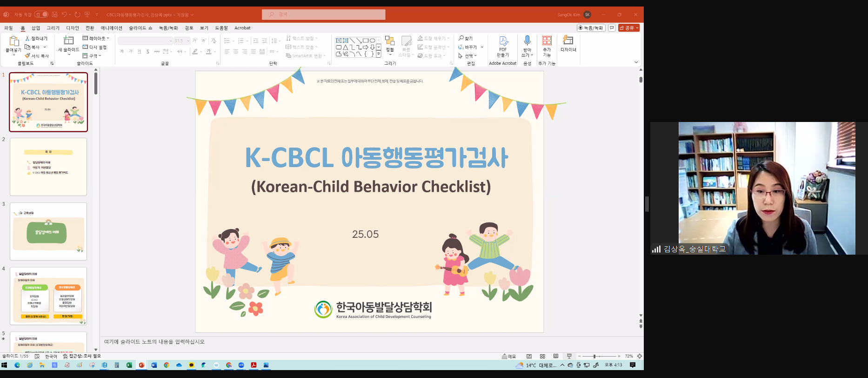Click the Save icon in quick access toolbar
Image resolution: width=868 pixels, height=378 pixels.
[x=54, y=14]
